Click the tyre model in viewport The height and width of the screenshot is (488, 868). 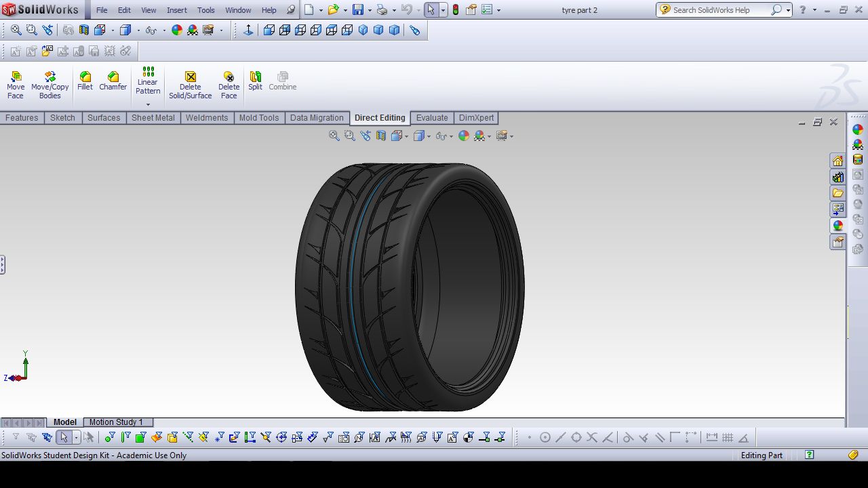click(x=410, y=287)
